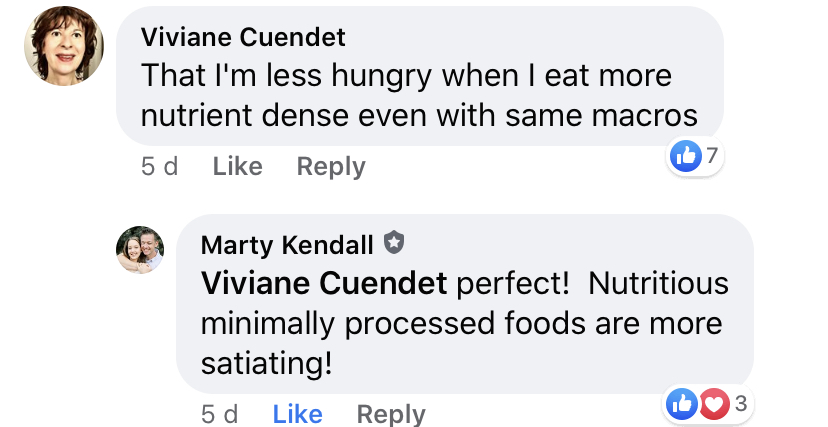Click Marty Kendall's profile picture
Screen dimensions: 828x427
coord(140,250)
